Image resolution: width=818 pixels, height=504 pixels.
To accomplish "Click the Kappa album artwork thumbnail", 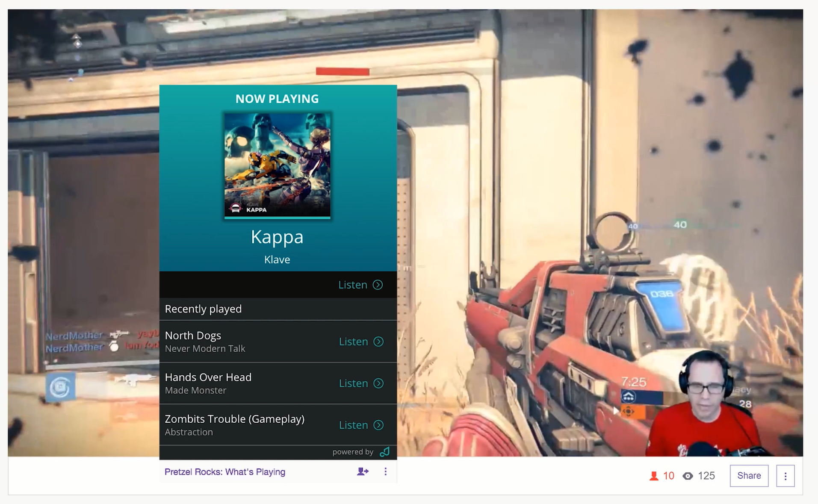I will click(x=278, y=166).
